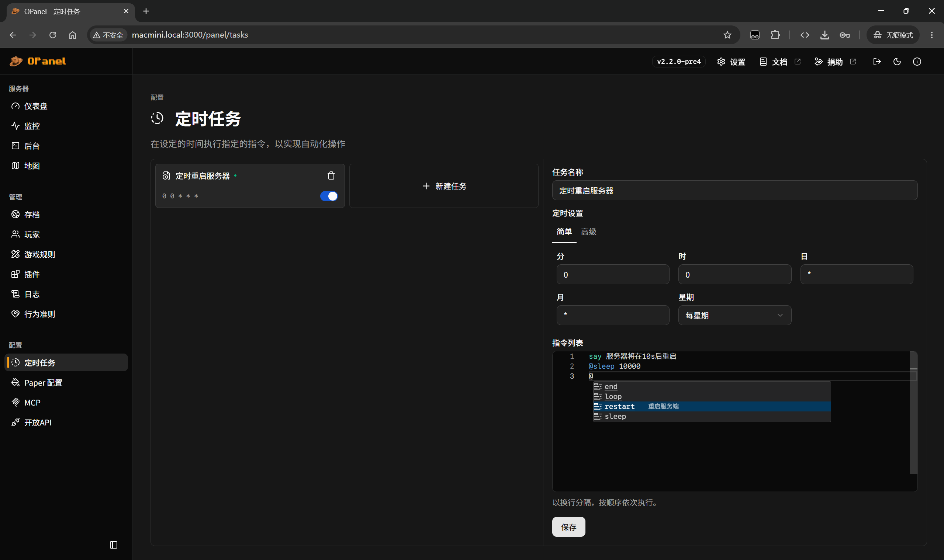The image size is (944, 560).
Task: Click the info icon in top bar
Action: pyautogui.click(x=917, y=62)
